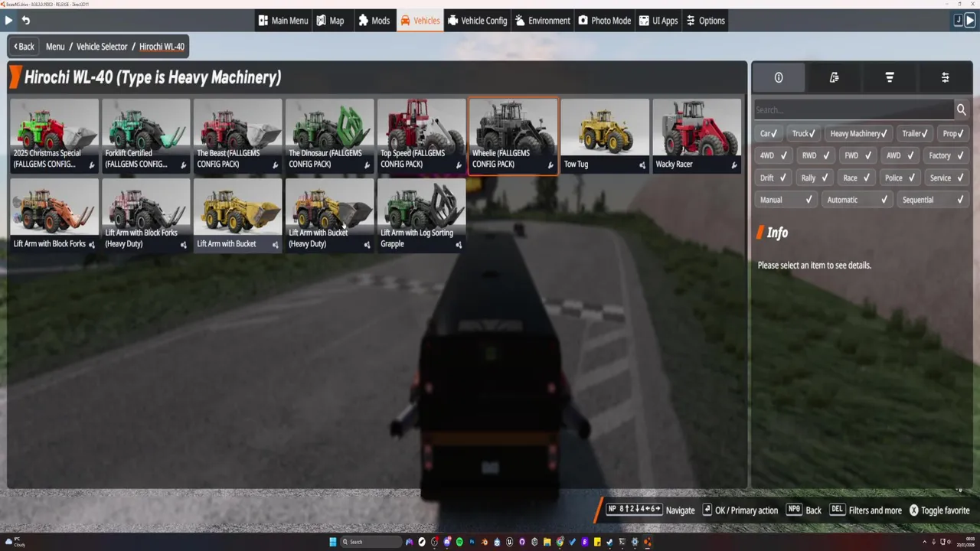
Task: Open the vehicle details tab icon
Action: (834, 77)
